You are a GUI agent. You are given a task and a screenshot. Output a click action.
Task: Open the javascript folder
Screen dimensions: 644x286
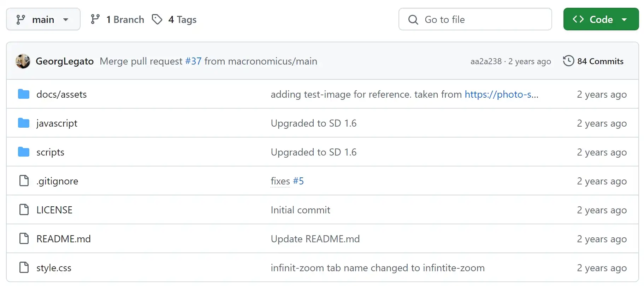[x=57, y=123]
